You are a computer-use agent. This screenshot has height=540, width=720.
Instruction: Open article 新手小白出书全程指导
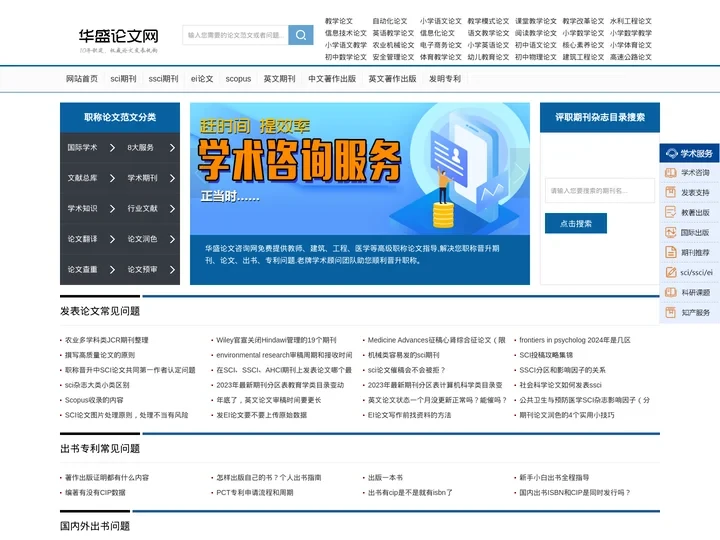click(554, 478)
